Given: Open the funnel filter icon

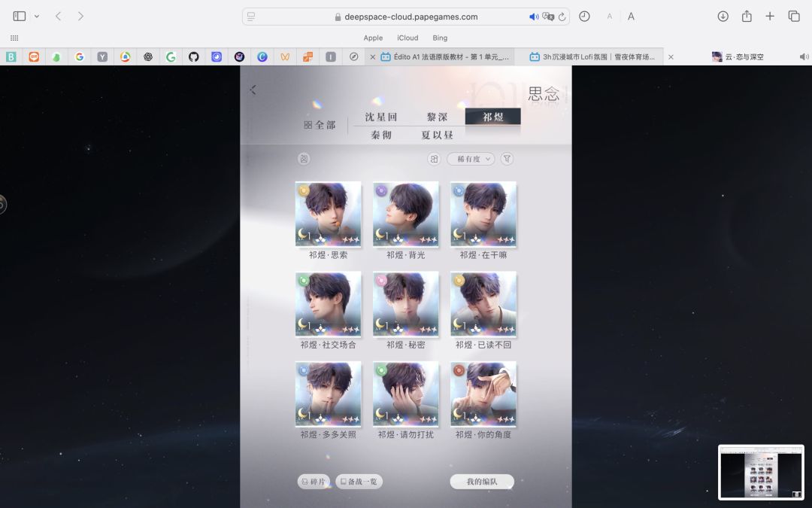Looking at the screenshot, I should (x=507, y=159).
